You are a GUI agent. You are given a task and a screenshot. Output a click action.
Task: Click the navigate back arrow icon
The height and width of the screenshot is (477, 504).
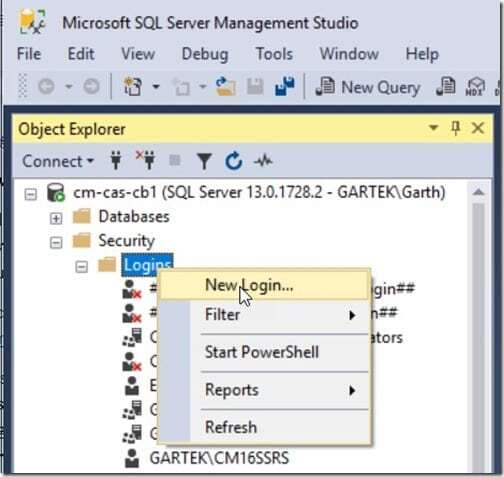pyautogui.click(x=46, y=87)
